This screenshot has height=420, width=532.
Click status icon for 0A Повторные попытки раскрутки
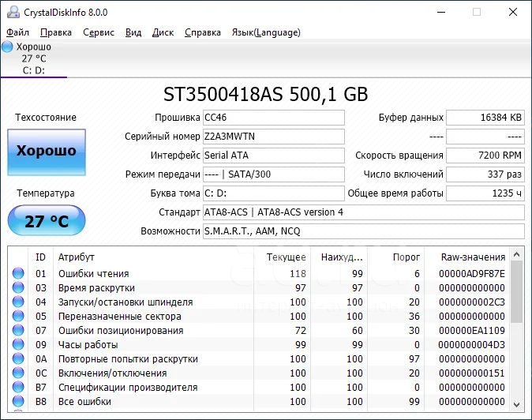18,358
